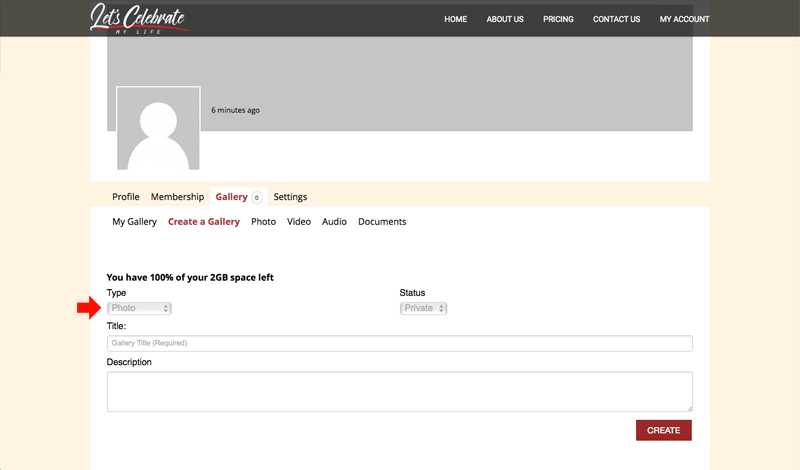Open the PRICING page

point(558,19)
